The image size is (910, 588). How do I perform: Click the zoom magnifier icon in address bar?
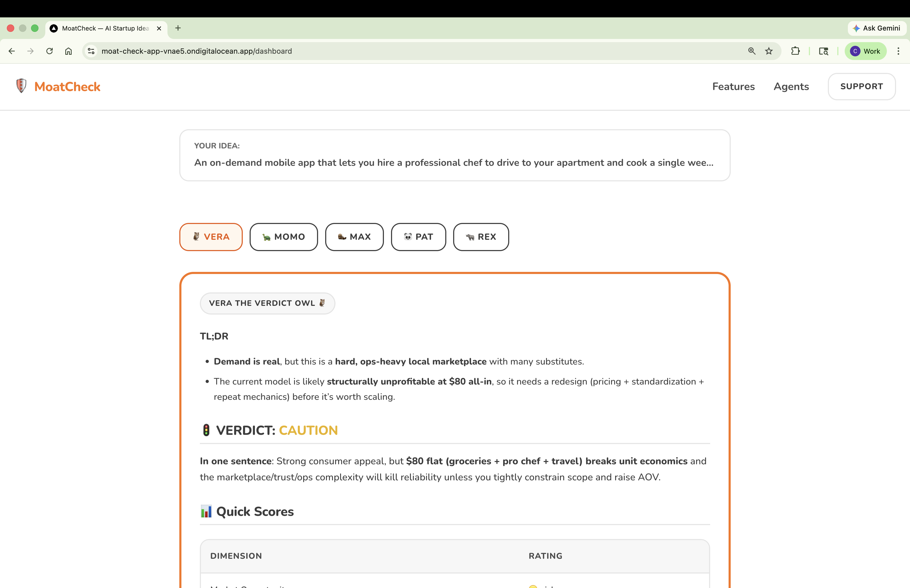(751, 51)
